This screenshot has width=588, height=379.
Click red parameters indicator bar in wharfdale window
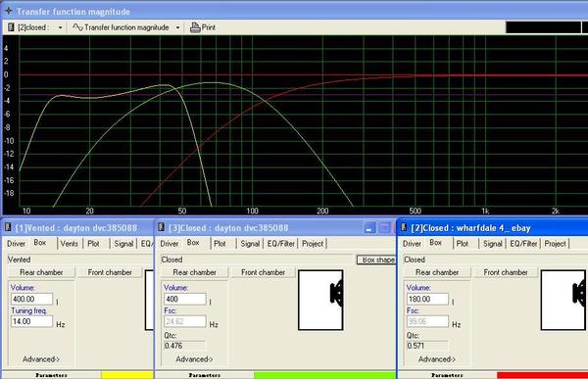click(x=542, y=375)
